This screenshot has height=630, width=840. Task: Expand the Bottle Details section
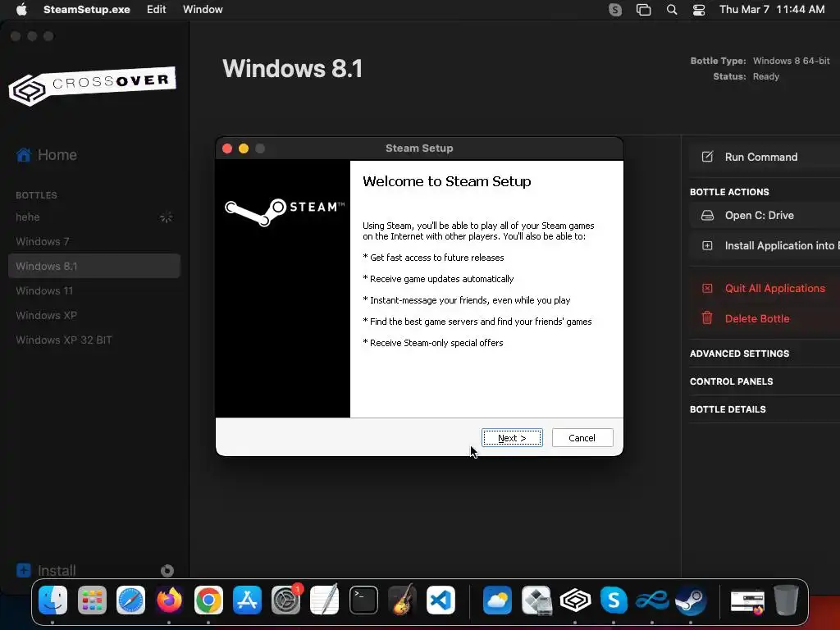[x=728, y=409]
